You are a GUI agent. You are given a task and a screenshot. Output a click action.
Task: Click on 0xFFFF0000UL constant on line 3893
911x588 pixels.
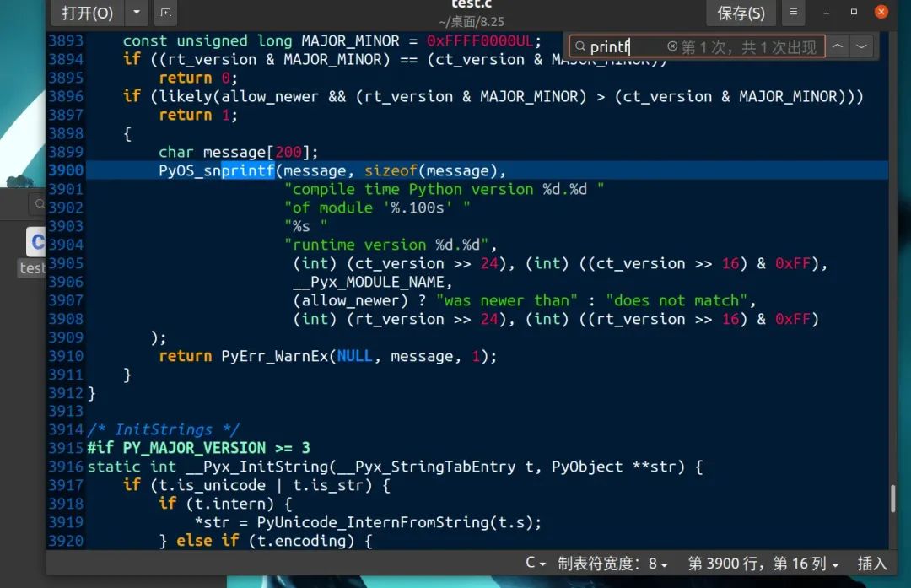[x=480, y=40]
